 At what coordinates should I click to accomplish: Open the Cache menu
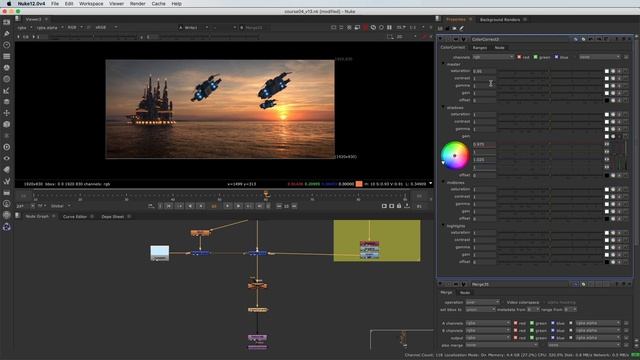click(x=158, y=4)
